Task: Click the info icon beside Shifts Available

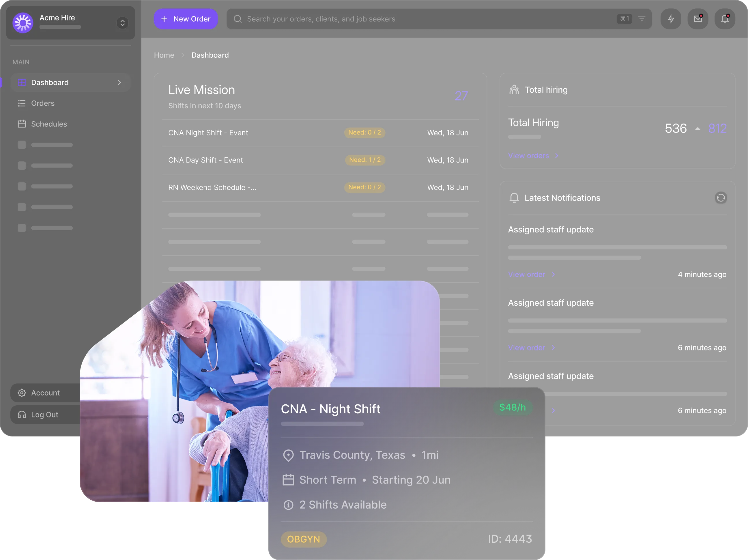Action: [288, 505]
